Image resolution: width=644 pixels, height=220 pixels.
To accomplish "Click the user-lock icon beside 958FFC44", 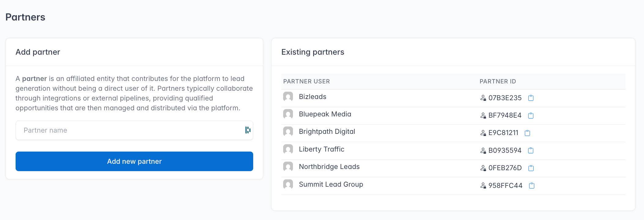I will (x=483, y=185).
